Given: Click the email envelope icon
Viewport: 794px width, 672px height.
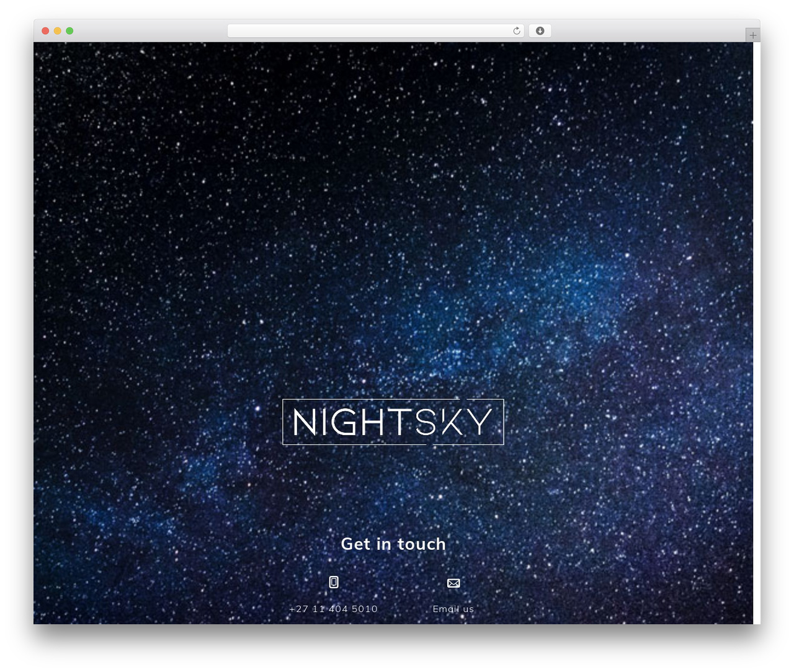Looking at the screenshot, I should click(453, 583).
